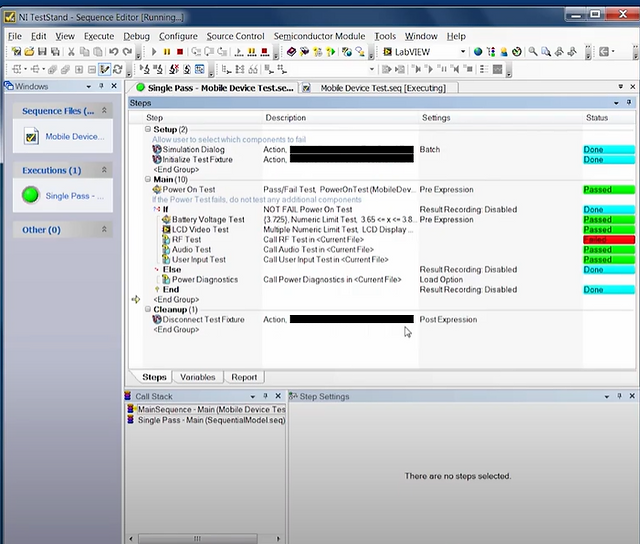Screen dimensions: 640x544
Task: Collapse the Sequence Files panel section
Action: pyautogui.click(x=104, y=111)
